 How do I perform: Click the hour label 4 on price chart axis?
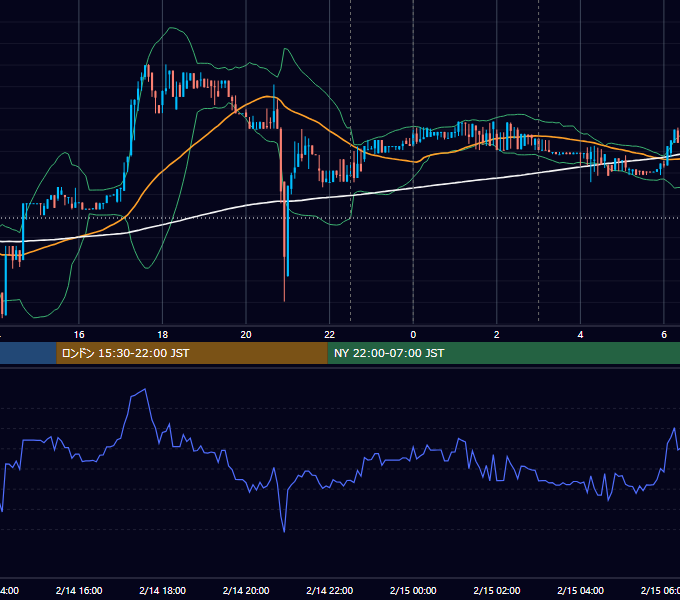tap(580, 335)
